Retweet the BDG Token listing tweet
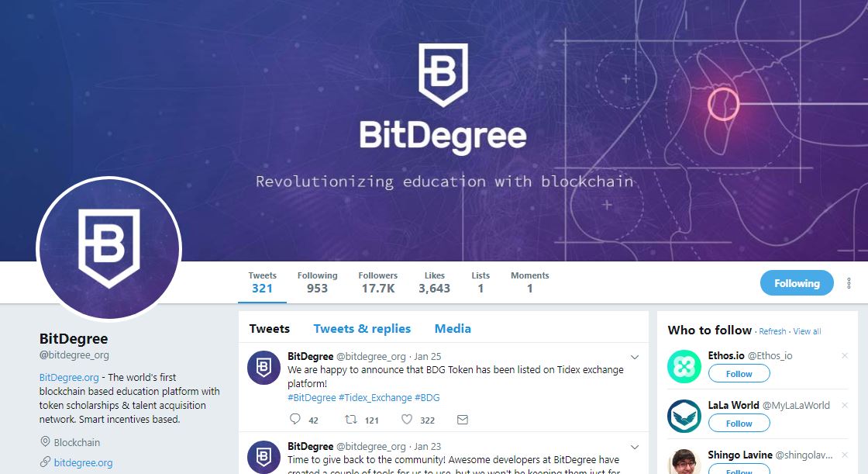Viewport: 868px width, 474px height. 351,419
